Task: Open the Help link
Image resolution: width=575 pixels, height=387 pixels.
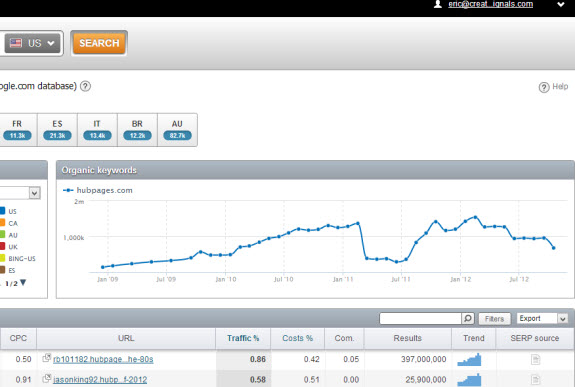Action: [560, 87]
